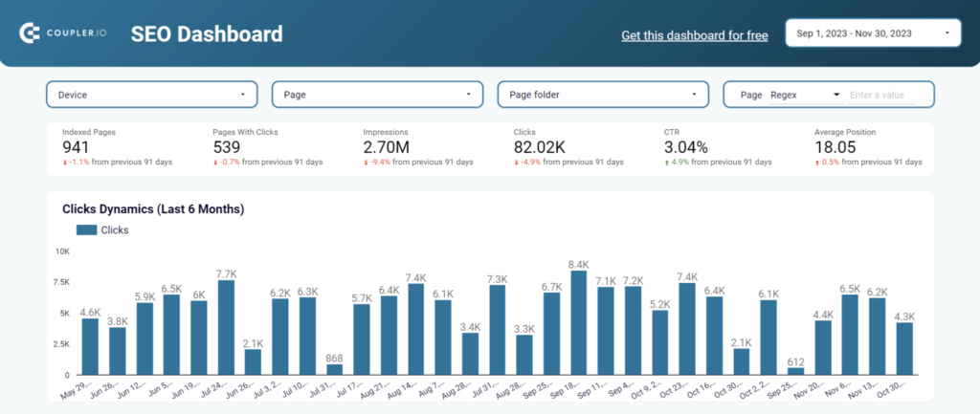
Task: Change the Regex match type selector
Action: (804, 95)
